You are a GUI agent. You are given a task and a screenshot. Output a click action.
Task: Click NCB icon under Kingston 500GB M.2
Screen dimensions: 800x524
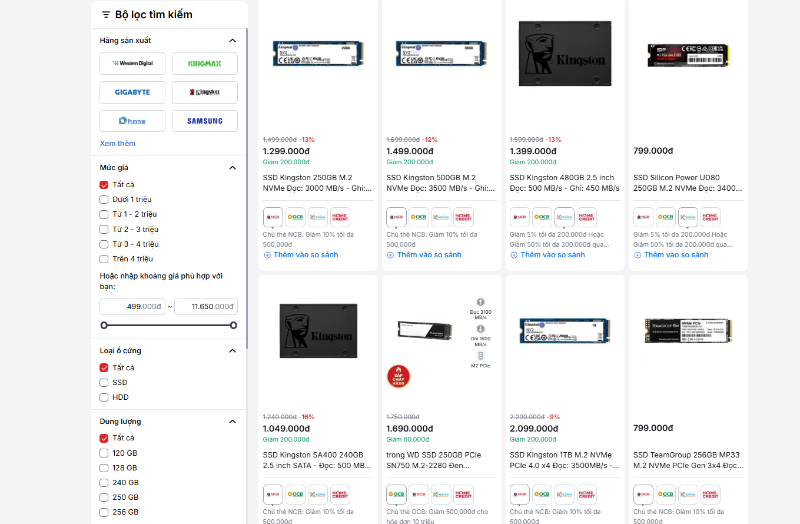pyautogui.click(x=396, y=217)
